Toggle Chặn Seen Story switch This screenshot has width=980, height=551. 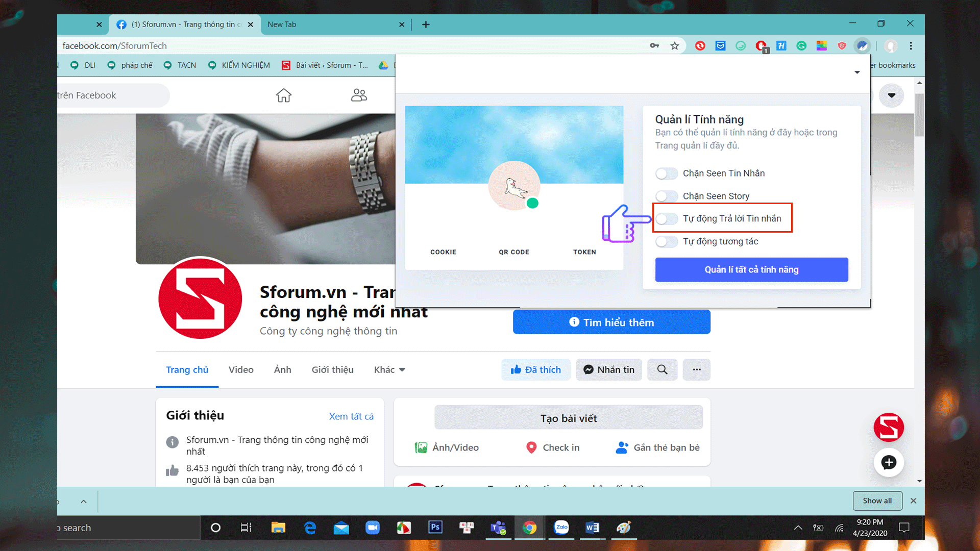666,195
